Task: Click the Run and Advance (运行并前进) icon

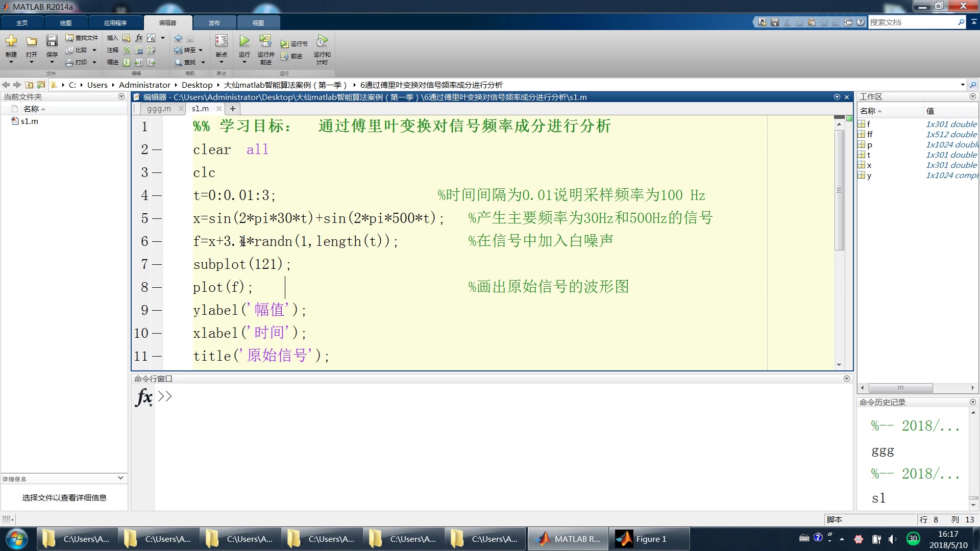Action: coord(265,41)
